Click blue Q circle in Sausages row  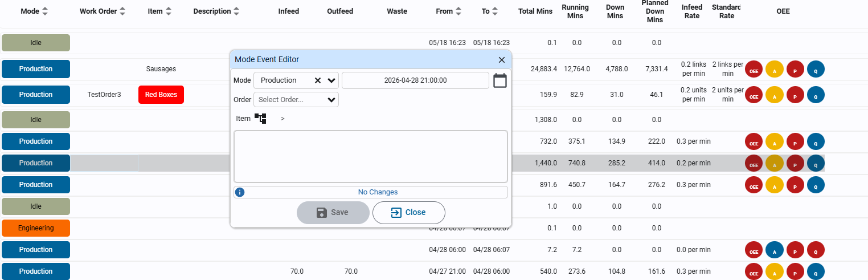816,69
